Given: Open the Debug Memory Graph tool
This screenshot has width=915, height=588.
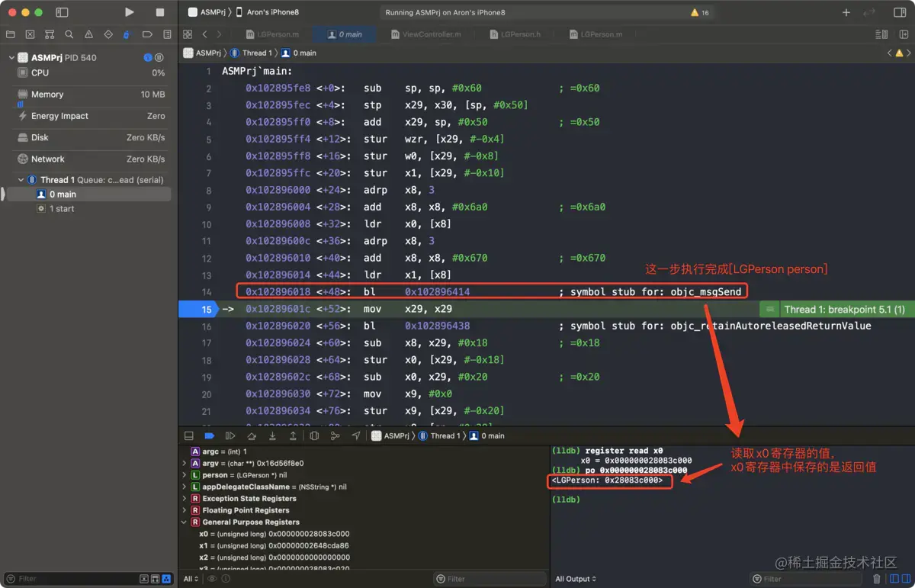Looking at the screenshot, I should [335, 436].
